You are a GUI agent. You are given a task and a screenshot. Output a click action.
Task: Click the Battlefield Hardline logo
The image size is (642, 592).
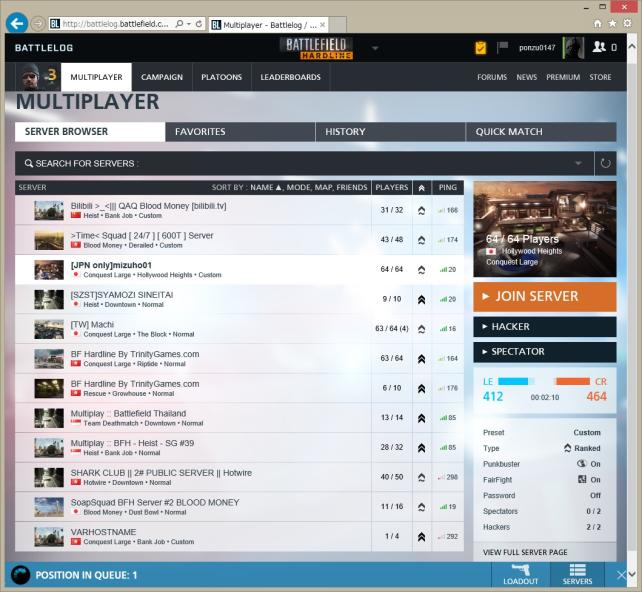point(316,48)
